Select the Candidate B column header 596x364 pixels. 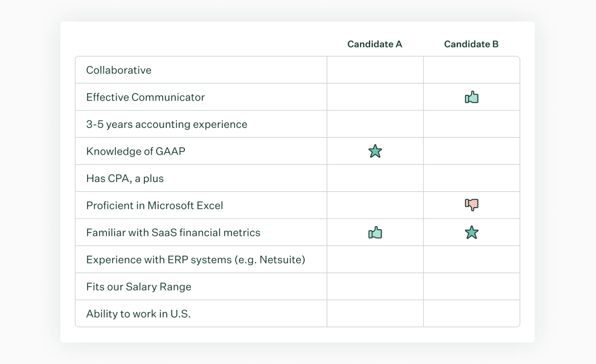click(471, 44)
